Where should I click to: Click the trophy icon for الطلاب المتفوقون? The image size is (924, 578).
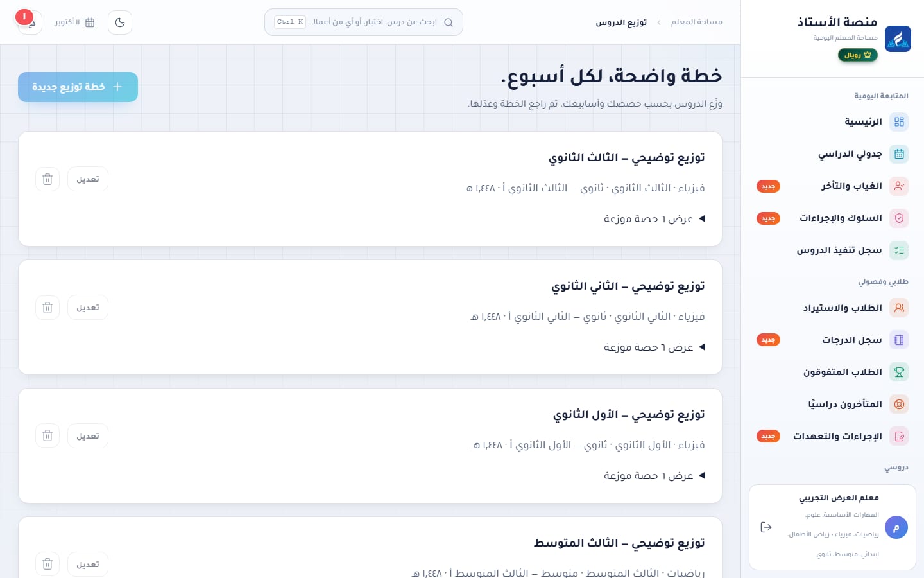tap(899, 372)
